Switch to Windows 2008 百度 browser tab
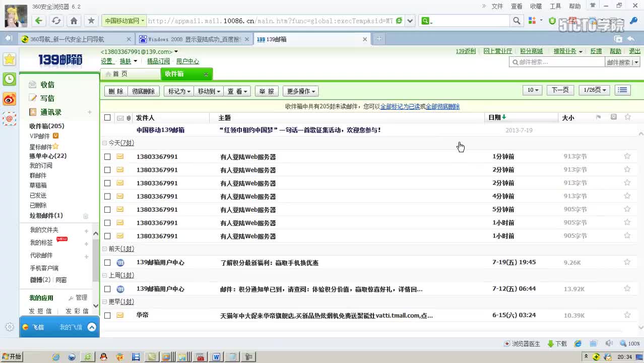The height and width of the screenshot is (363, 644). pyautogui.click(x=193, y=39)
